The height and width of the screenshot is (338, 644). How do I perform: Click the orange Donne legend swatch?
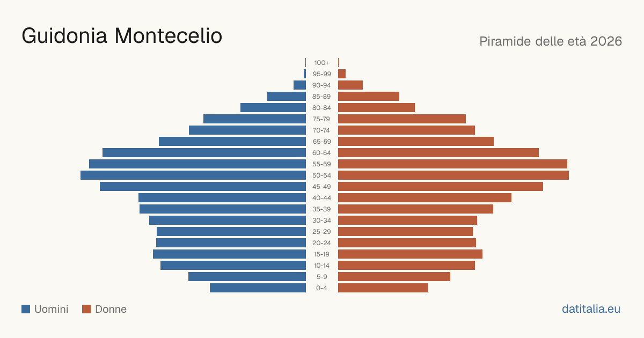[86, 309]
